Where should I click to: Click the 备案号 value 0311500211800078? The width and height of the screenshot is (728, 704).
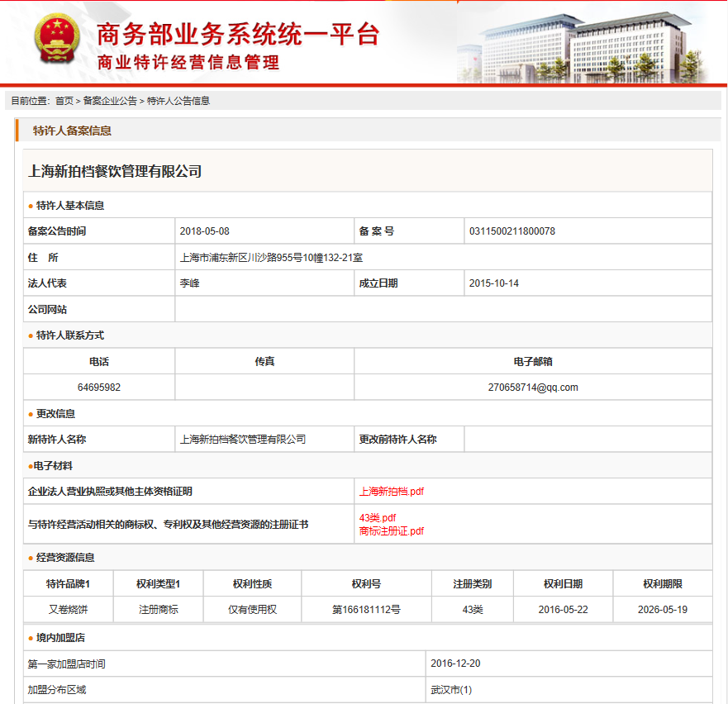(x=512, y=231)
